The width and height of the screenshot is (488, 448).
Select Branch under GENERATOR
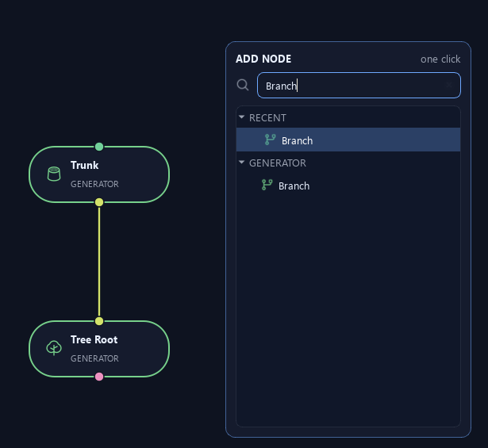coord(348,186)
